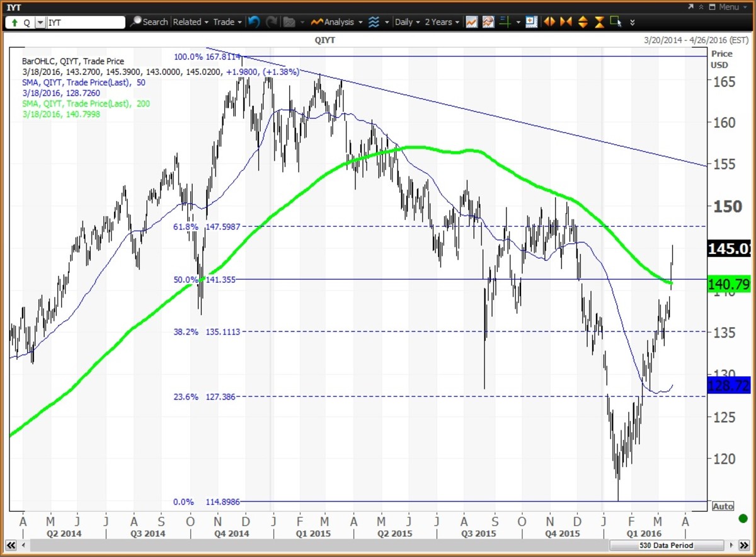This screenshot has height=557, width=756.
Task: Click the Price USD axis header
Action: pyautogui.click(x=722, y=59)
